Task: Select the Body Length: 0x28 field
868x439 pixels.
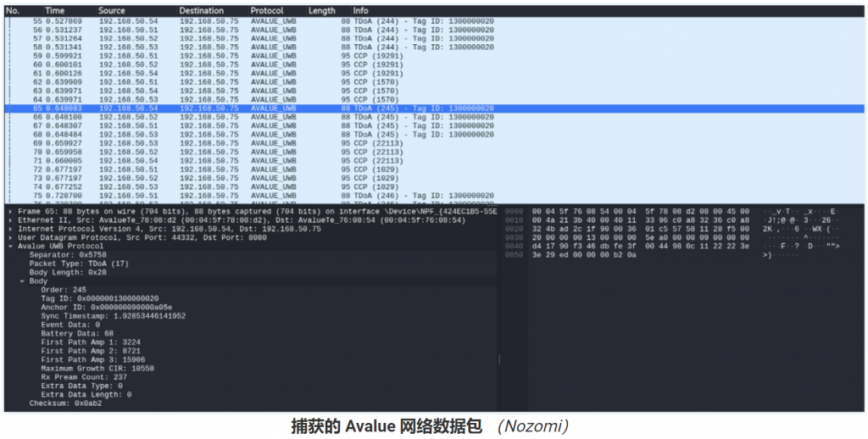Action: [68, 272]
